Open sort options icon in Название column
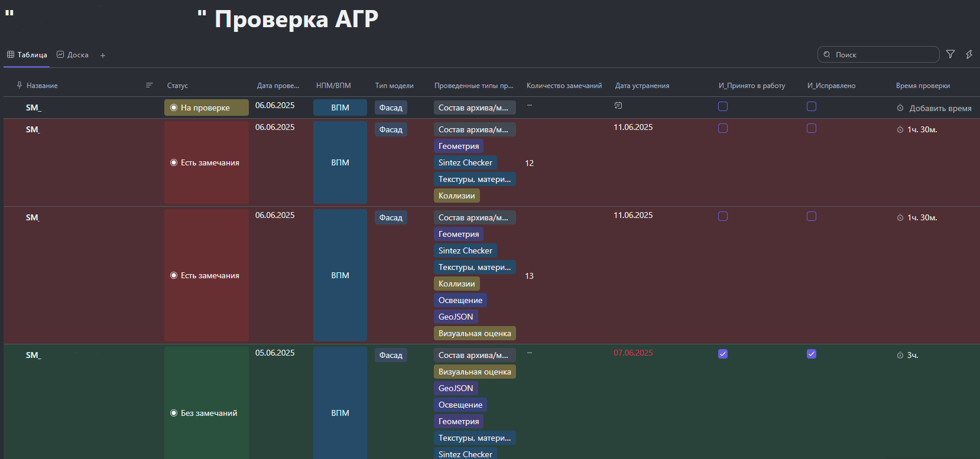This screenshot has width=980, height=459. click(149, 85)
